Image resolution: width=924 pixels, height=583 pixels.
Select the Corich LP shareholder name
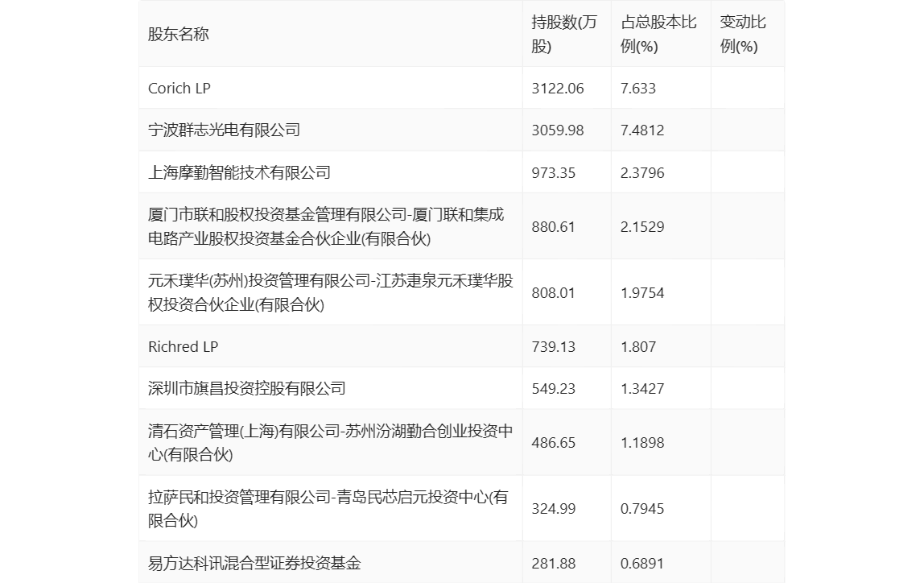click(179, 89)
